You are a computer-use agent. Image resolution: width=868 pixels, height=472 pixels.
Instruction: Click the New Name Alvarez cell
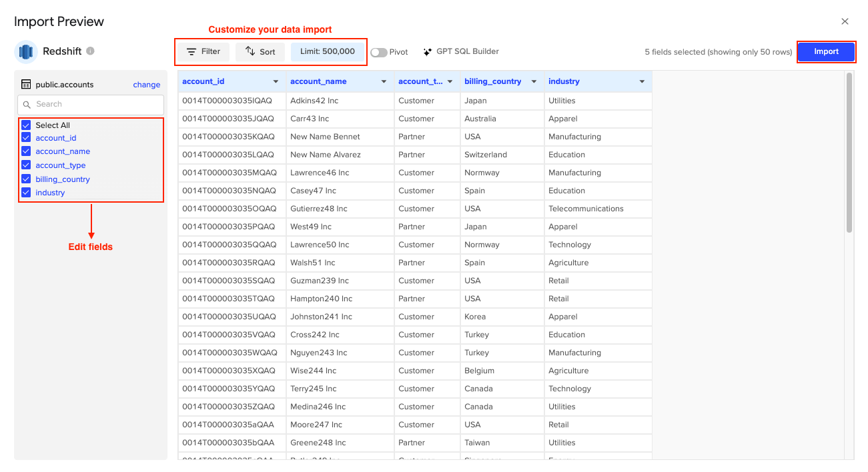tap(340, 155)
